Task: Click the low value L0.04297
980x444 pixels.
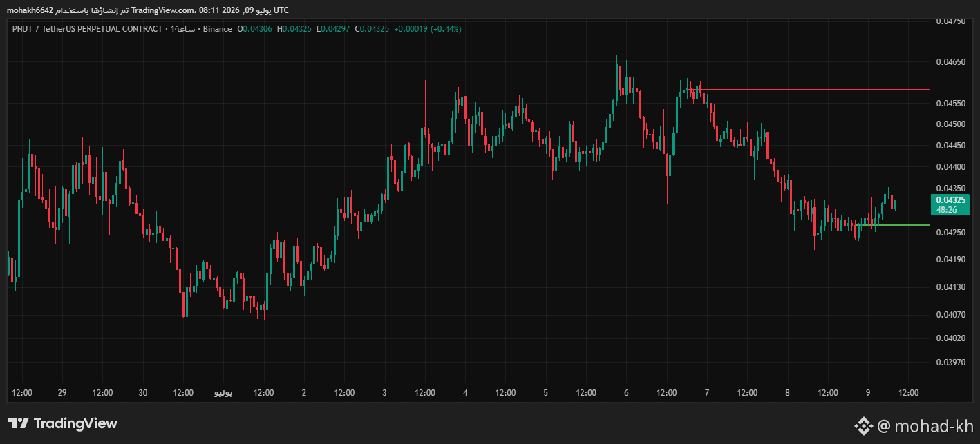Action: point(332,29)
